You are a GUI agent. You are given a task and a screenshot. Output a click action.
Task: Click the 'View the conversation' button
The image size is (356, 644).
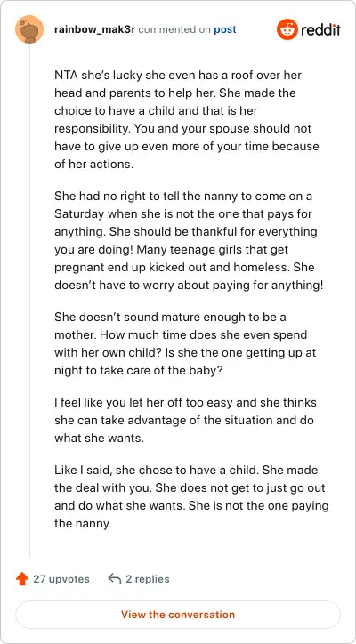(178, 615)
